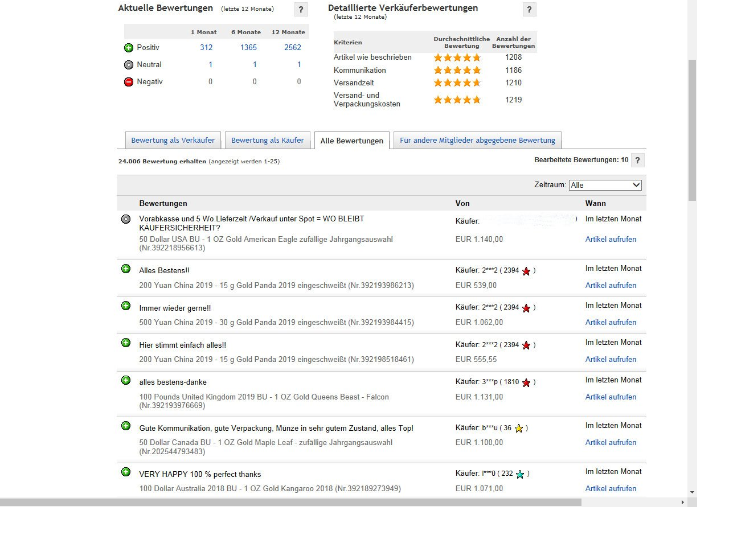Open 312 positive ratings for 1 Monat

(206, 48)
